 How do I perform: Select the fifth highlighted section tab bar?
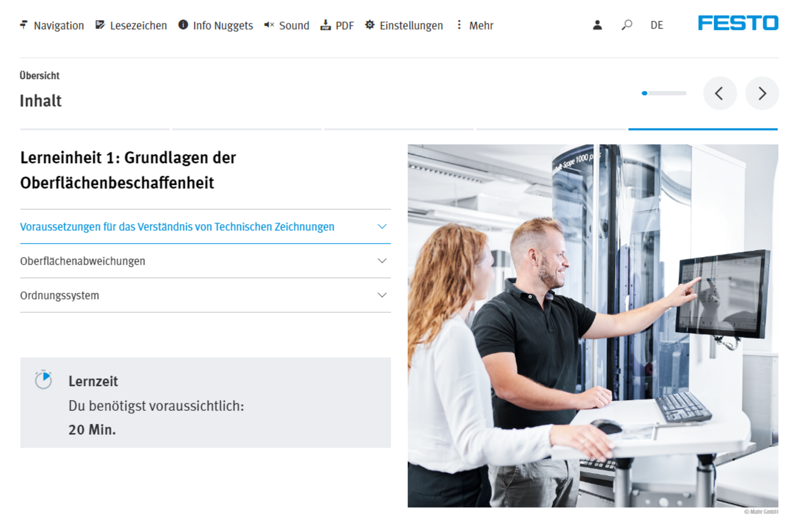tap(703, 129)
